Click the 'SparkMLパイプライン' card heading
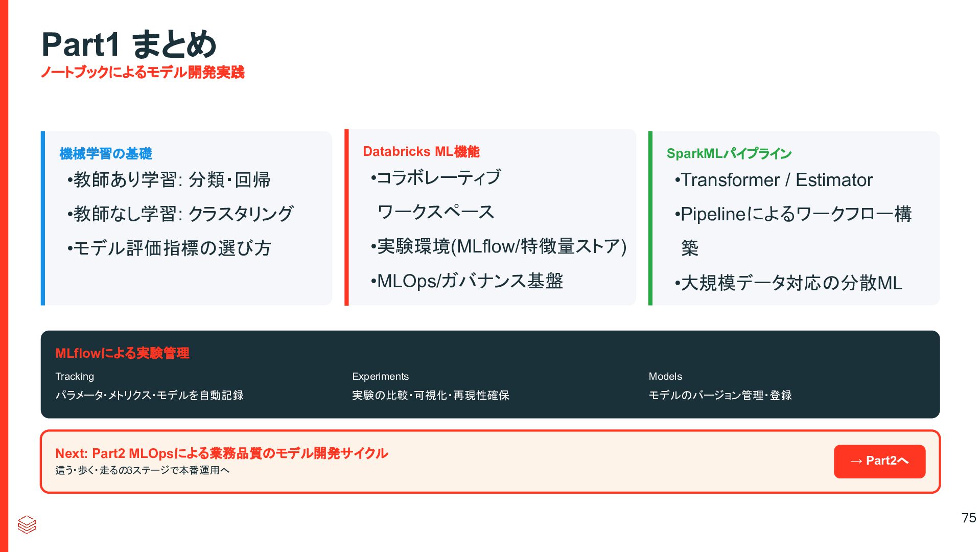 click(729, 153)
